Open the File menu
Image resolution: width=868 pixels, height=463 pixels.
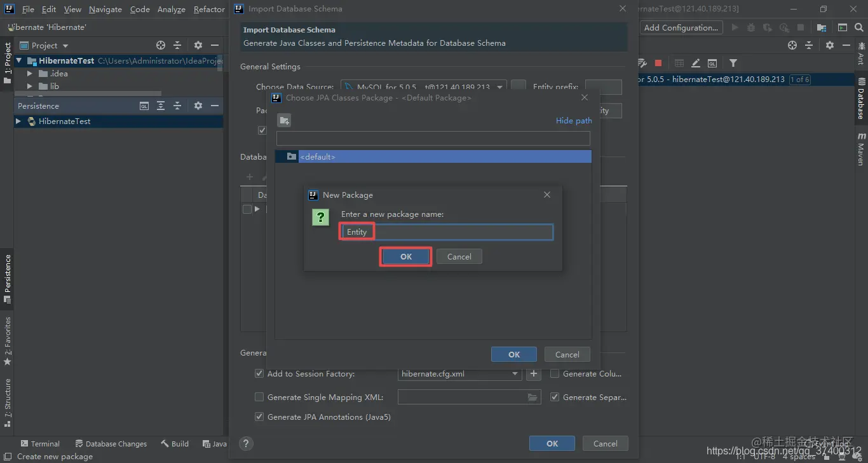pos(28,9)
